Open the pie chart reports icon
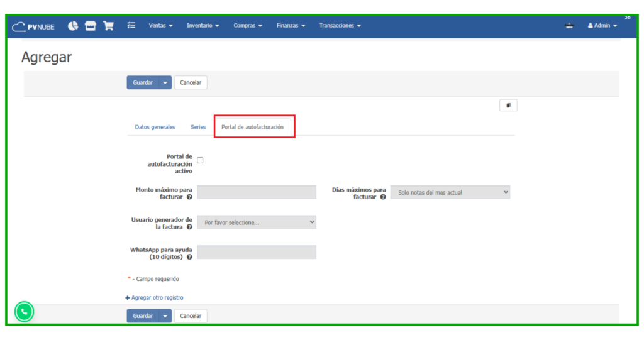The height and width of the screenshot is (362, 644). 73,26
